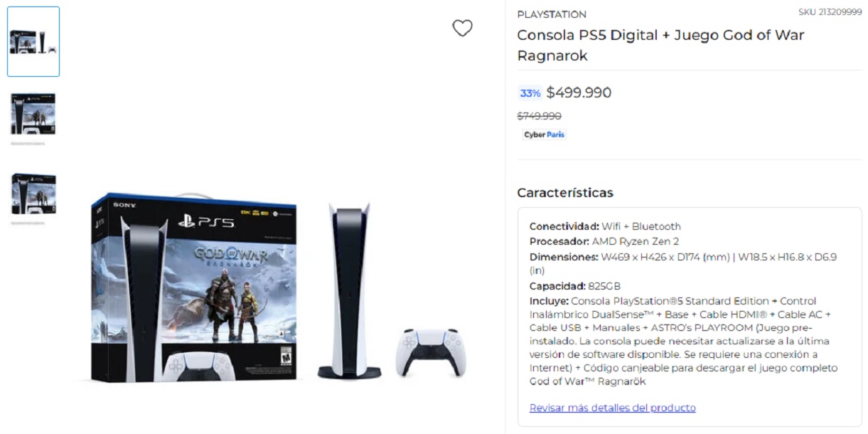Image resolution: width=868 pixels, height=434 pixels.
Task: Select the third product thumbnail
Action: [x=33, y=194]
